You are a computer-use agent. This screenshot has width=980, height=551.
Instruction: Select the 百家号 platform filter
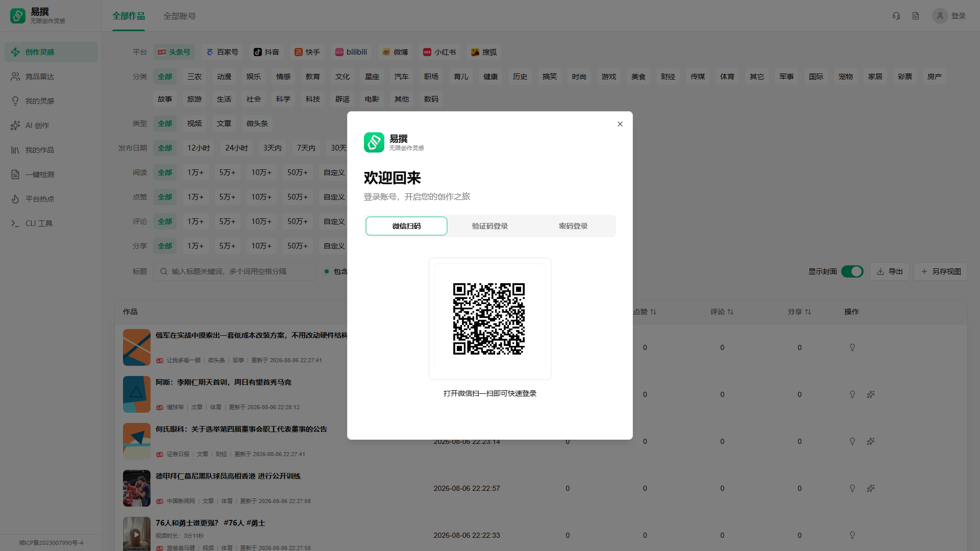click(x=223, y=52)
